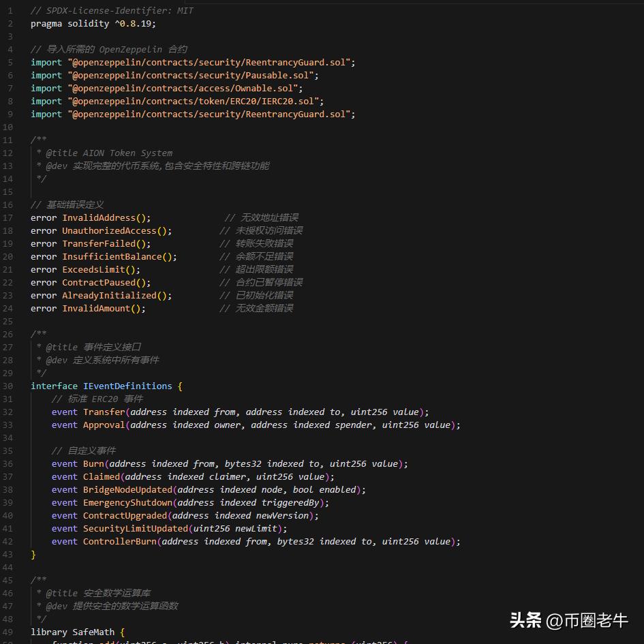Click 'UnauthorizedAccess' error name
The image size is (644, 644).
click(109, 231)
